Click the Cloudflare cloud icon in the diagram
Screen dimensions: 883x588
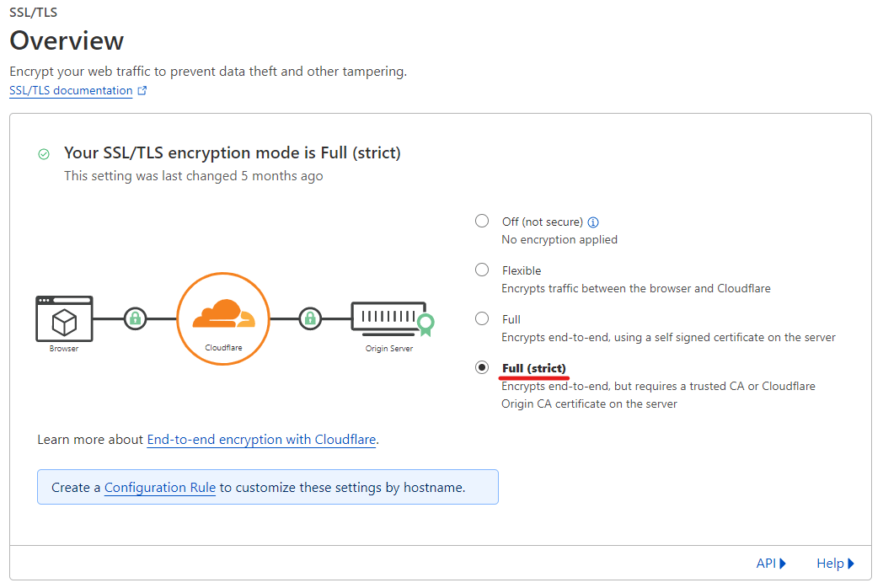pyautogui.click(x=222, y=317)
